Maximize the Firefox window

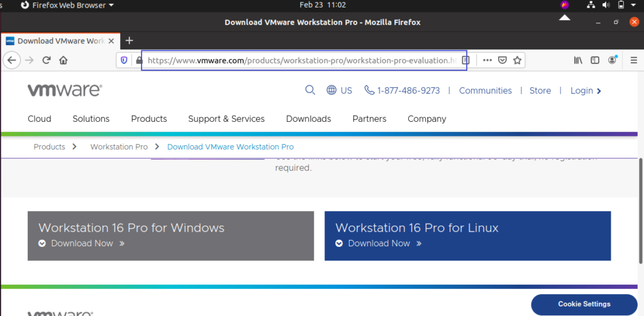[x=616, y=22]
